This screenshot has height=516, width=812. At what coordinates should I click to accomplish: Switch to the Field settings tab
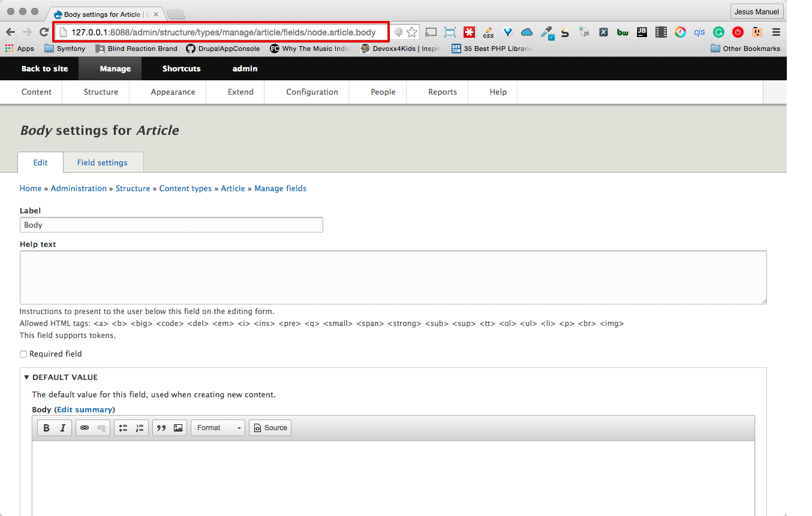(102, 162)
